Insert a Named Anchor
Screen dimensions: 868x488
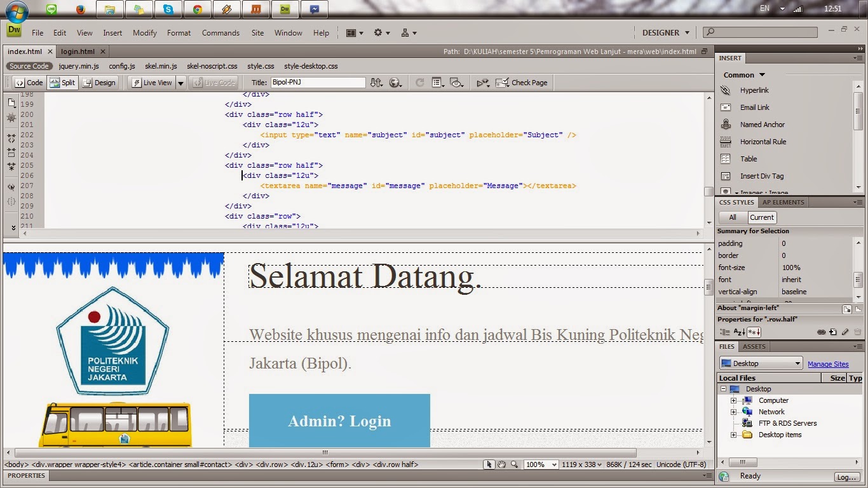[762, 125]
